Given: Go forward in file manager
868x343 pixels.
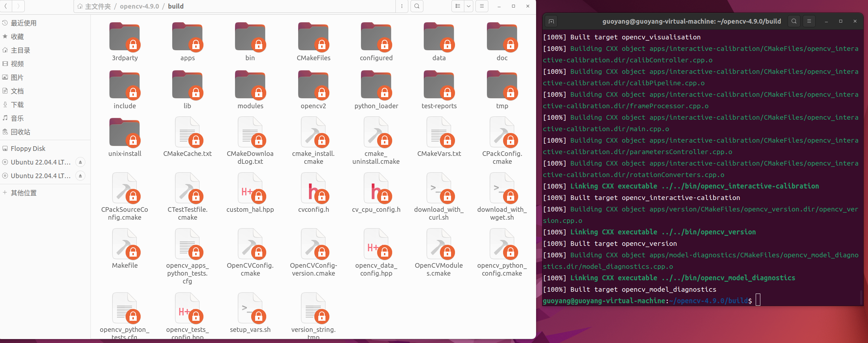Looking at the screenshot, I should pyautogui.click(x=18, y=6).
